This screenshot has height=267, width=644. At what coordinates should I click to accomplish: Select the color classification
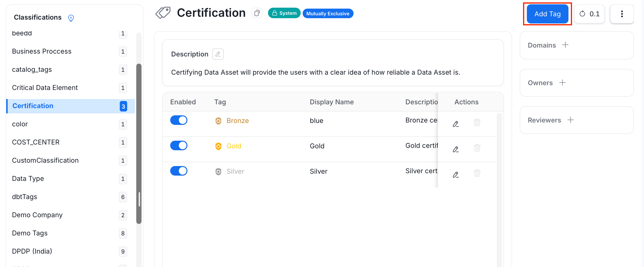[71, 124]
